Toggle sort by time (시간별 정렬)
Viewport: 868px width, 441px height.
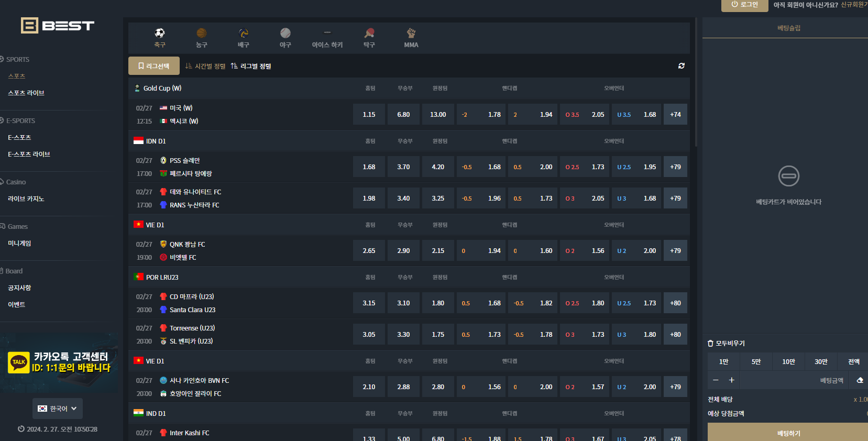(x=205, y=66)
